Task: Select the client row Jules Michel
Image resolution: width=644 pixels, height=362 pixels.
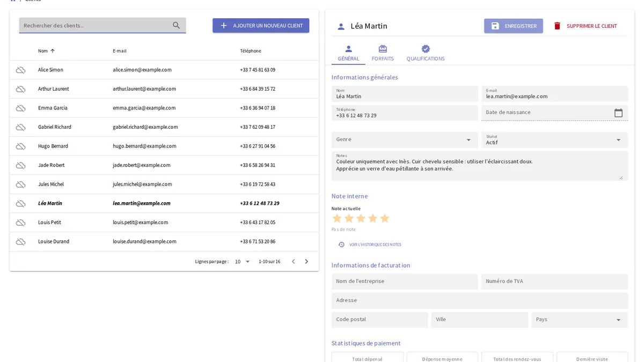Action: [x=164, y=184]
